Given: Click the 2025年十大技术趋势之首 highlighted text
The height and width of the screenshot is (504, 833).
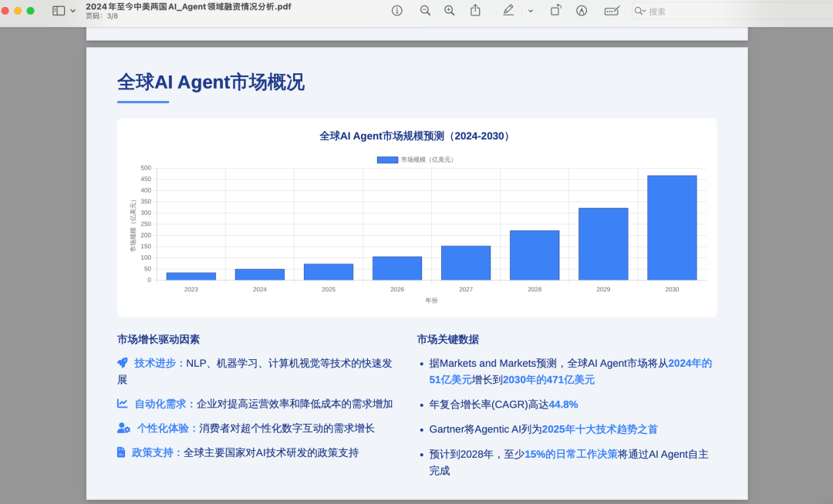Looking at the screenshot, I should 600,430.
